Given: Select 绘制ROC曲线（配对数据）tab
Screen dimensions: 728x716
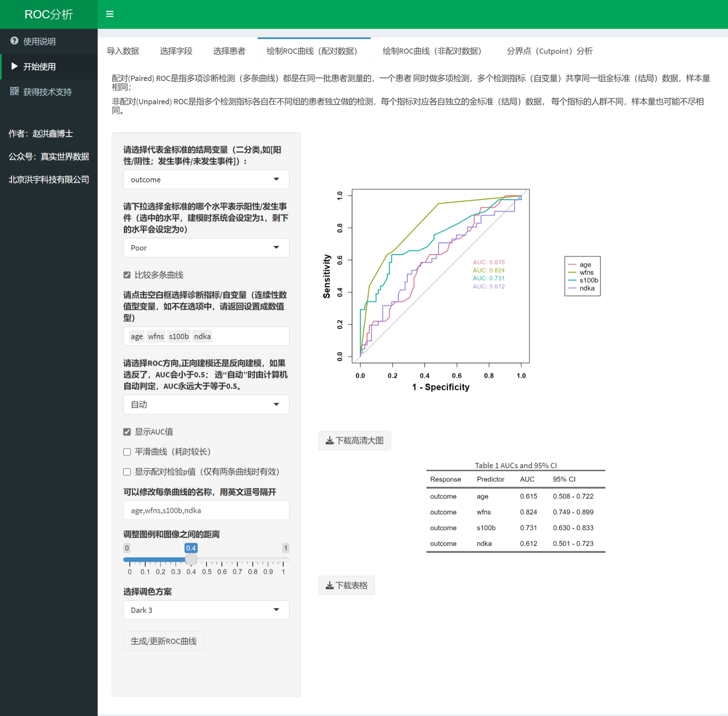Looking at the screenshot, I should tap(314, 51).
